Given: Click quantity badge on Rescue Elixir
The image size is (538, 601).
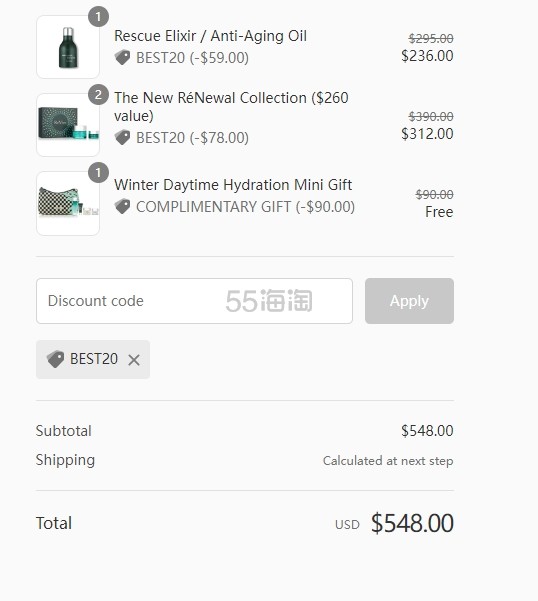Looking at the screenshot, I should (x=98, y=17).
